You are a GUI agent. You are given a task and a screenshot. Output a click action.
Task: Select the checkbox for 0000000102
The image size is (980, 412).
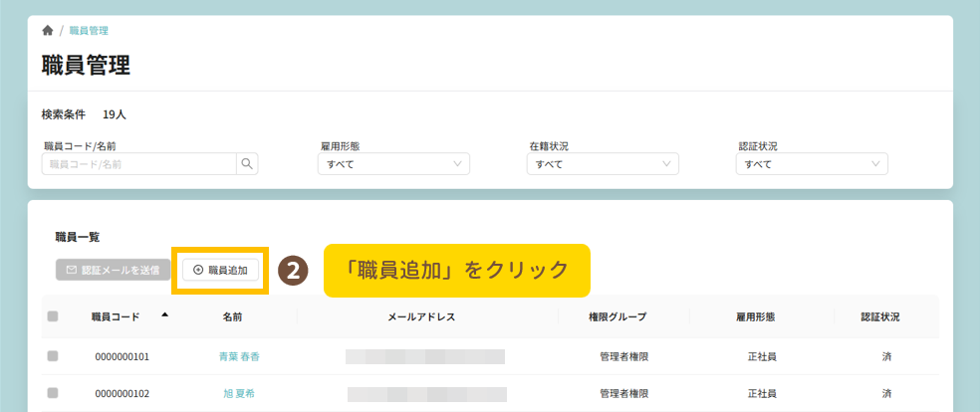click(x=53, y=393)
